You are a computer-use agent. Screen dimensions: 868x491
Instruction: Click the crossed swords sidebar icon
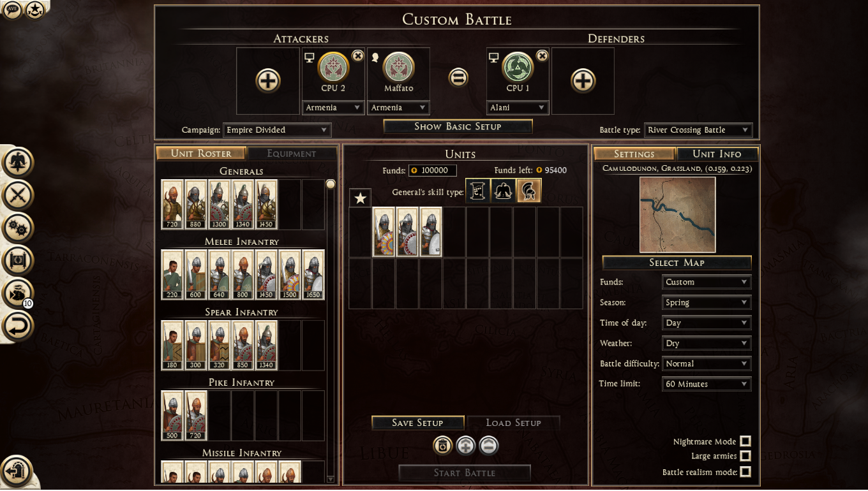pyautogui.click(x=17, y=194)
